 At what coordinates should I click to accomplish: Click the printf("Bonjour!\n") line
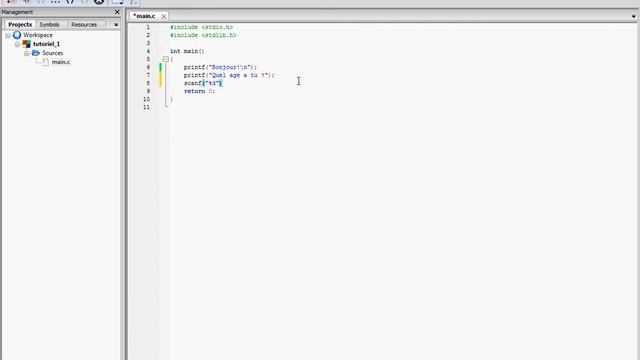[x=220, y=67]
